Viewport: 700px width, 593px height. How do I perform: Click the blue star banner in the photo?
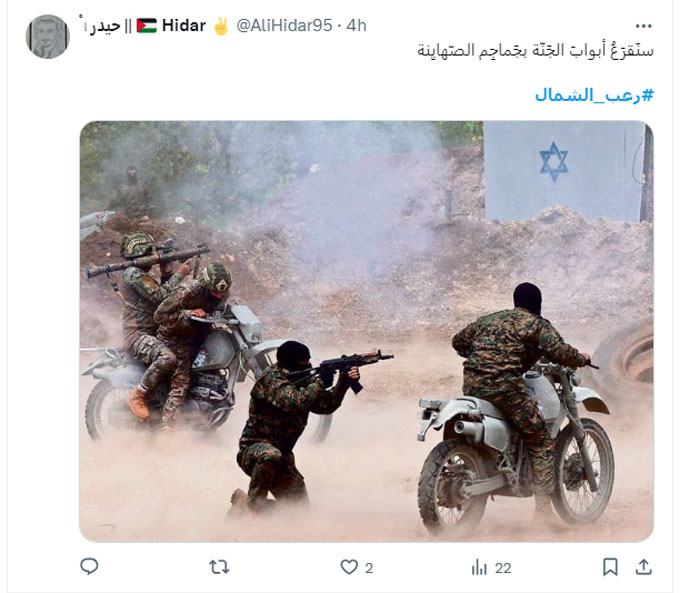564,171
